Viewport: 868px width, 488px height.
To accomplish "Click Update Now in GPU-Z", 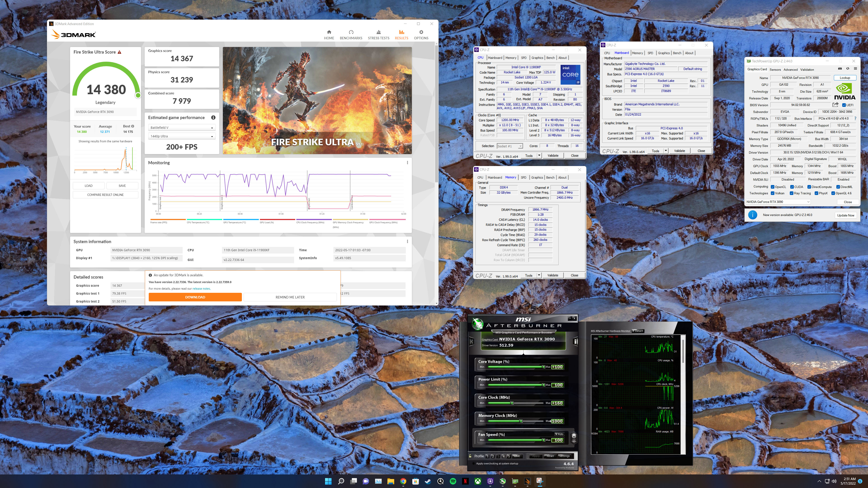I will tap(845, 215).
